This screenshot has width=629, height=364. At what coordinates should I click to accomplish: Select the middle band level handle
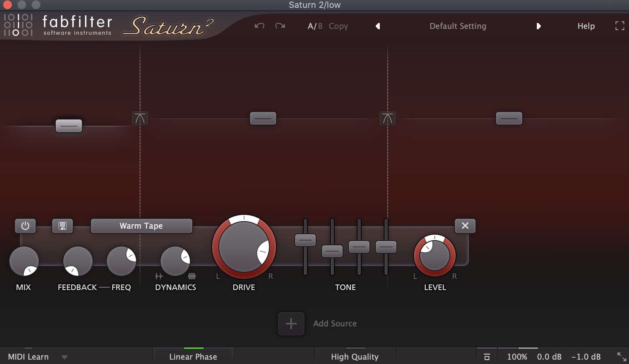[263, 118]
